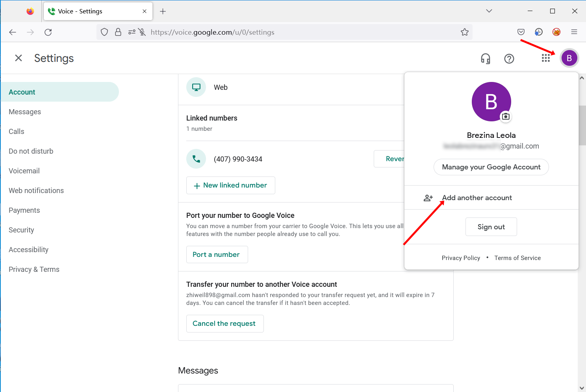This screenshot has width=586, height=392.
Task: Click the purple B account avatar in header
Action: (569, 58)
